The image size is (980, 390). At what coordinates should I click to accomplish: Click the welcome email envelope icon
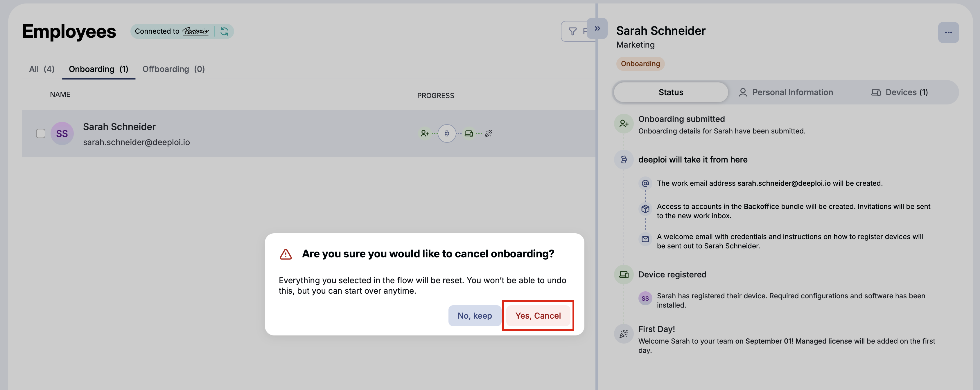(645, 239)
